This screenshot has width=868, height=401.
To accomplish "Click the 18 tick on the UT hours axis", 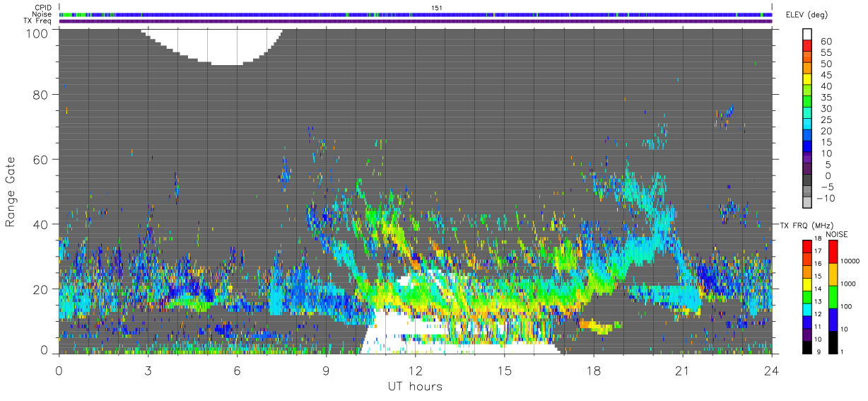I will click(x=594, y=371).
